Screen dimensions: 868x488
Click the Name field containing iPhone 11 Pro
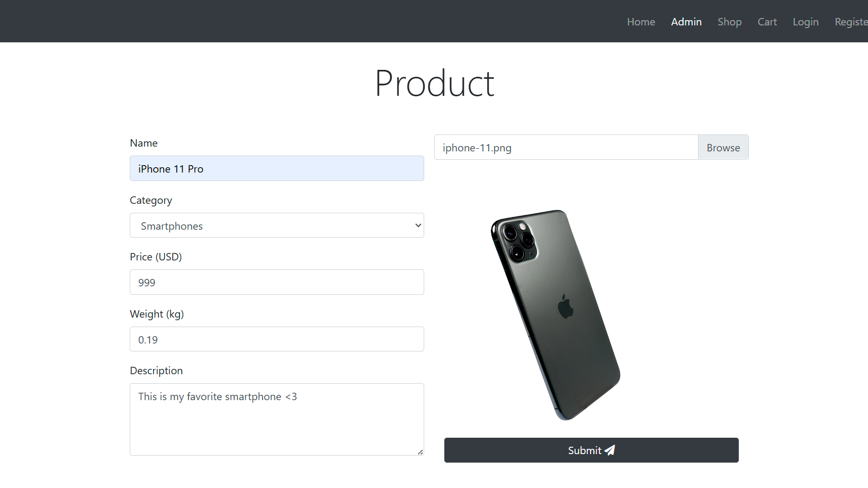(x=276, y=168)
